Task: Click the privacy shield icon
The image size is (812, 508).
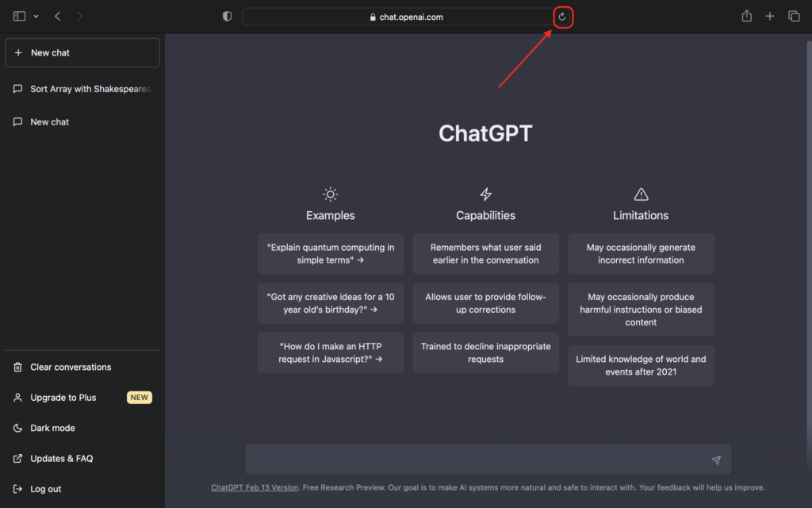Action: coord(227,17)
